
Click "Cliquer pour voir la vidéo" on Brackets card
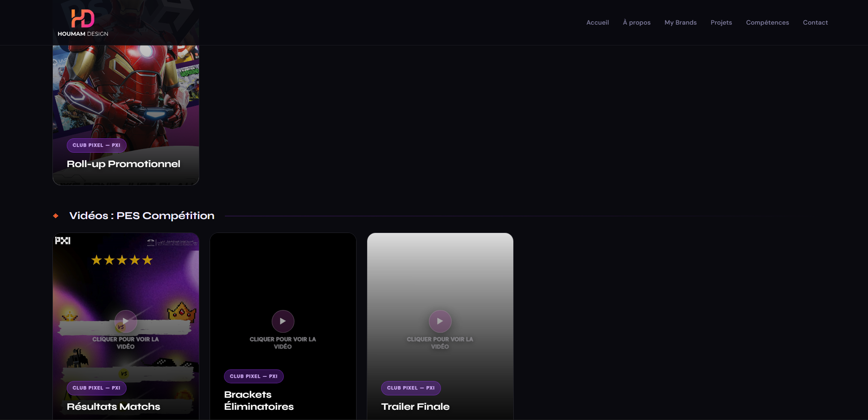pos(283,343)
